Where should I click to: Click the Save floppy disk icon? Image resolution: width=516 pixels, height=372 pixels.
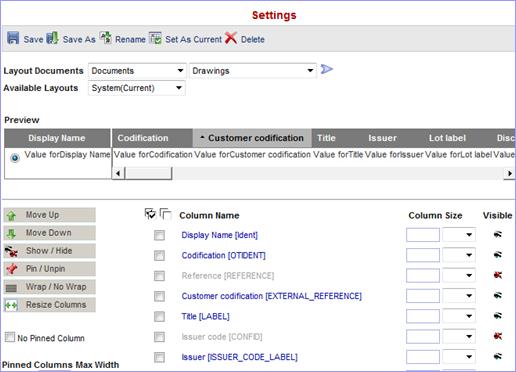coord(13,38)
